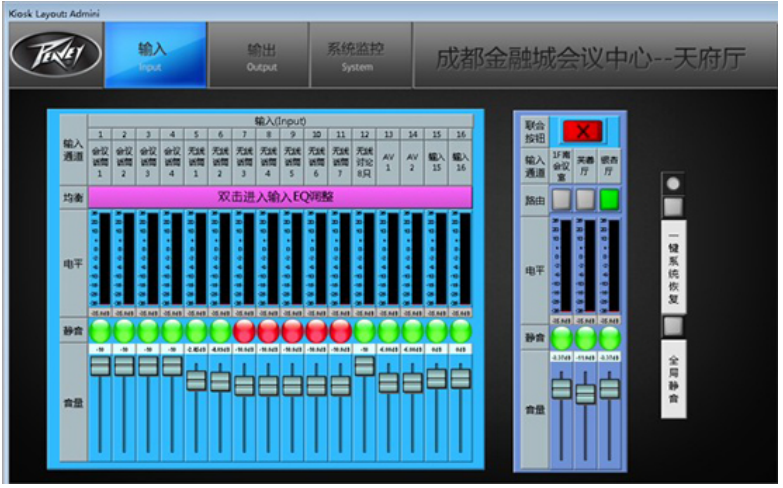783x488 pixels.
Task: Mute first output channel green indicator
Action: 562,337
